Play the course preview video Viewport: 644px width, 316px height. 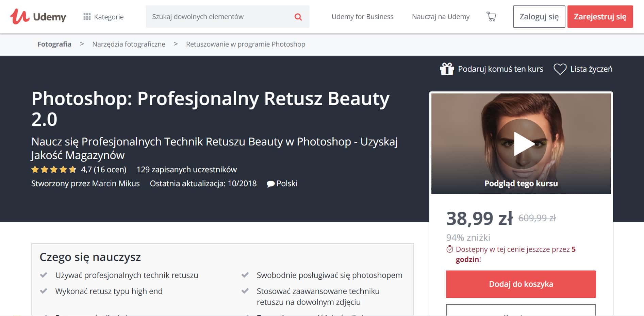[521, 143]
